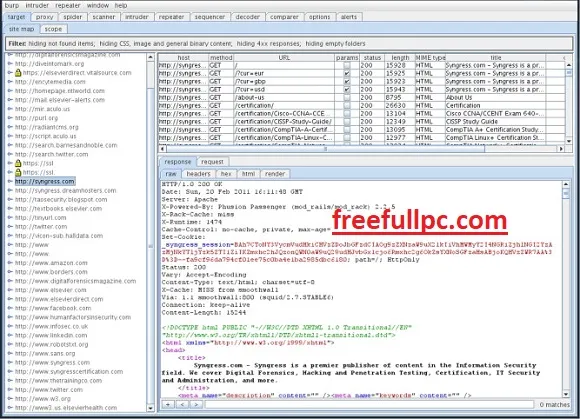Expand the http://www.sans.org node
Image resolution: width=580 pixels, height=419 pixels.
click(10, 354)
